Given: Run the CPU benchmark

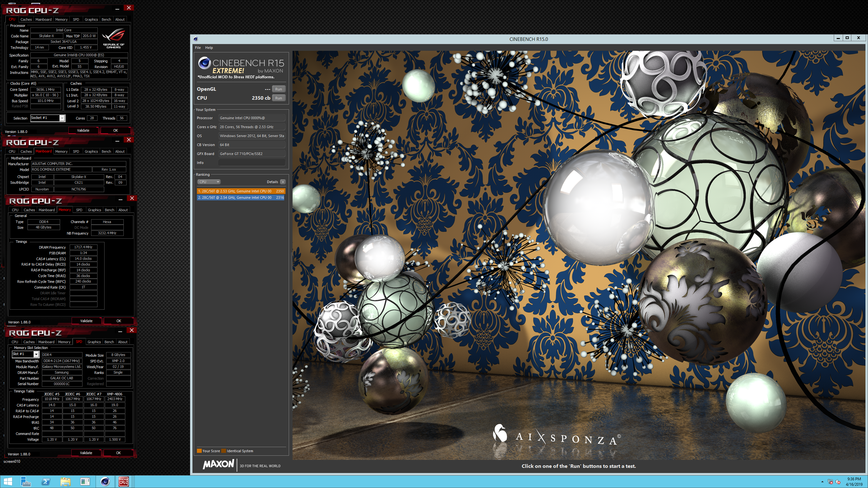Looking at the screenshot, I should [x=278, y=98].
